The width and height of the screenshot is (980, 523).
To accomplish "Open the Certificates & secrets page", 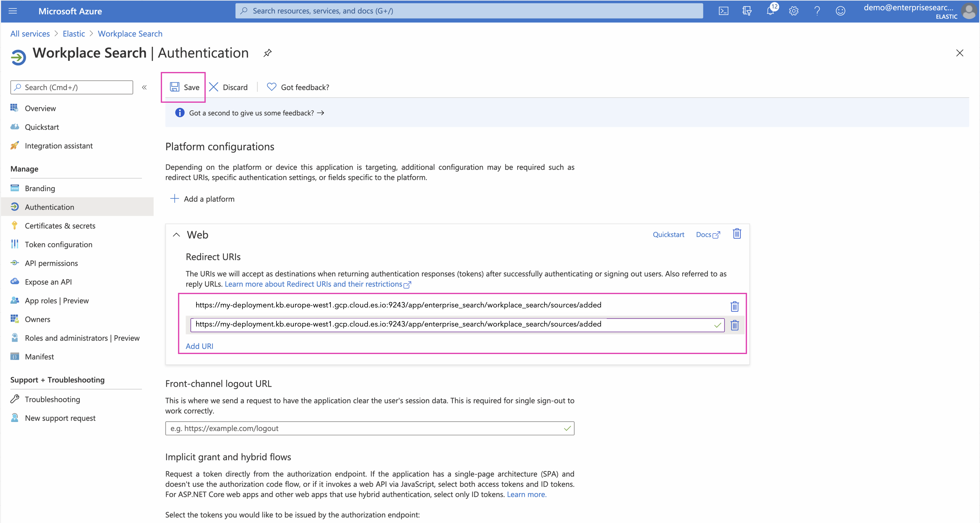I will click(x=60, y=226).
